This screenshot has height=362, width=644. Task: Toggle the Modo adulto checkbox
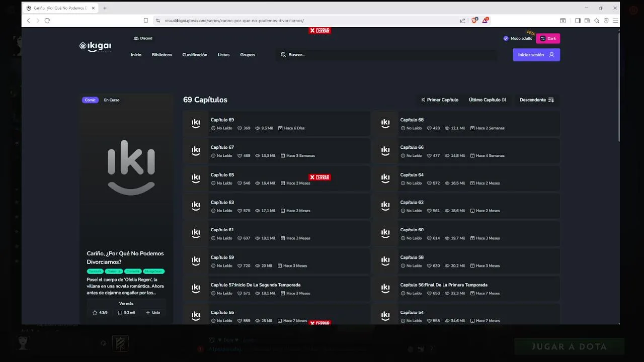pos(506,38)
